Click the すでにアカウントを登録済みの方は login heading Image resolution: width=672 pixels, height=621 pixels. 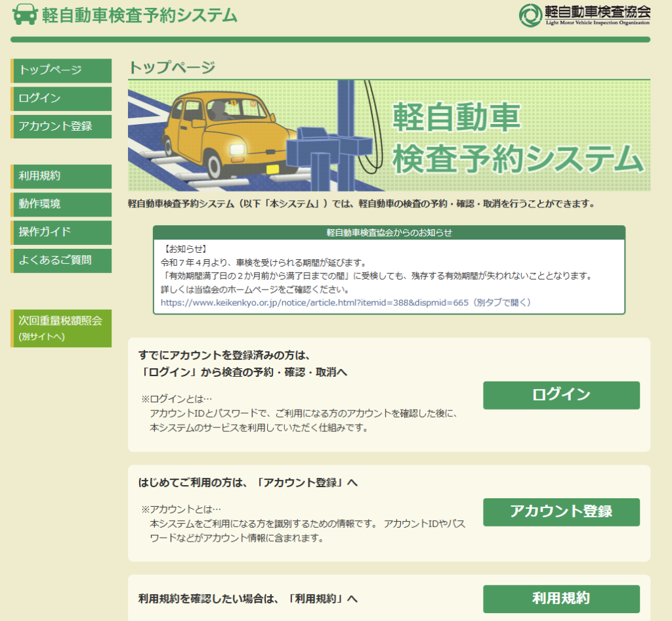243,364
